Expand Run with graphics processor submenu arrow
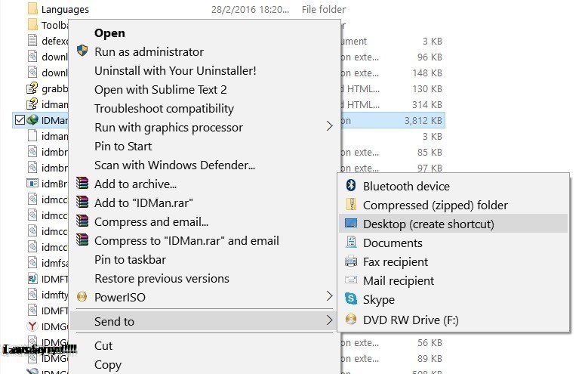This screenshot has width=588, height=374. click(x=329, y=127)
